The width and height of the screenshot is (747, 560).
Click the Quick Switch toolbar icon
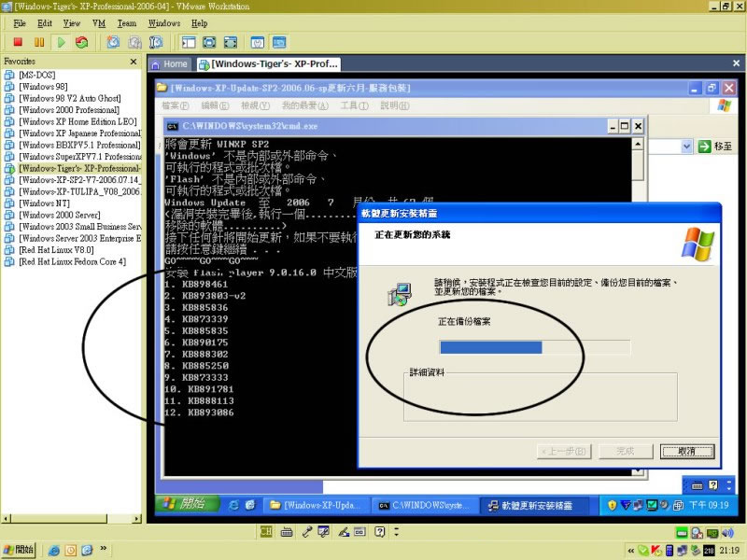231,42
